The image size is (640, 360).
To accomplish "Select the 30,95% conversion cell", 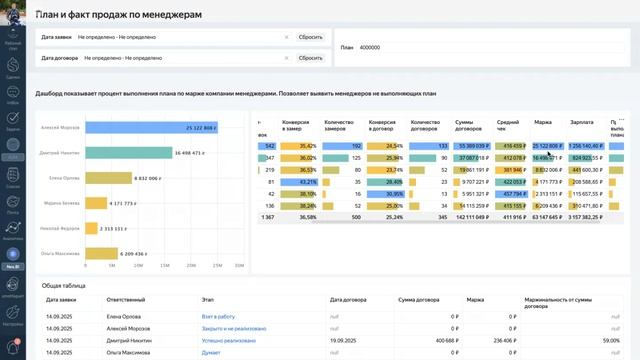I will pos(385,194).
